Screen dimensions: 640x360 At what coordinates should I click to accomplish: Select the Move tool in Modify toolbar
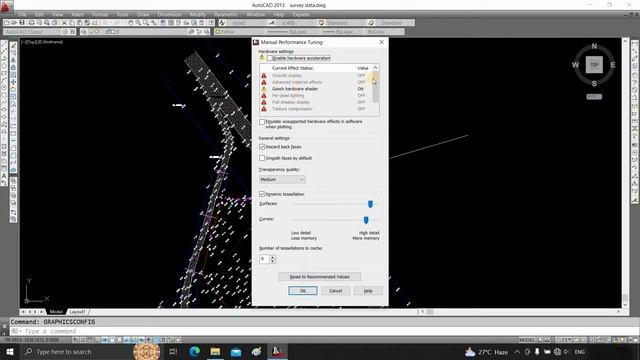(13, 82)
